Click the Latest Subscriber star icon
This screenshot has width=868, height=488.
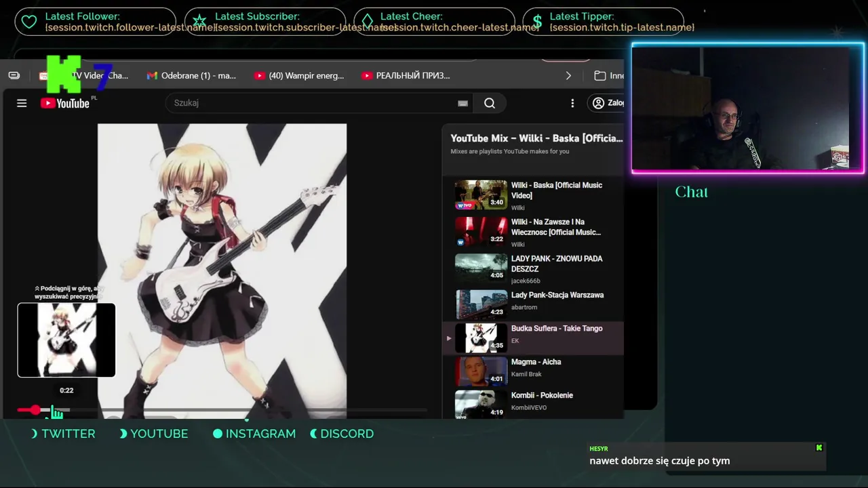click(x=199, y=22)
